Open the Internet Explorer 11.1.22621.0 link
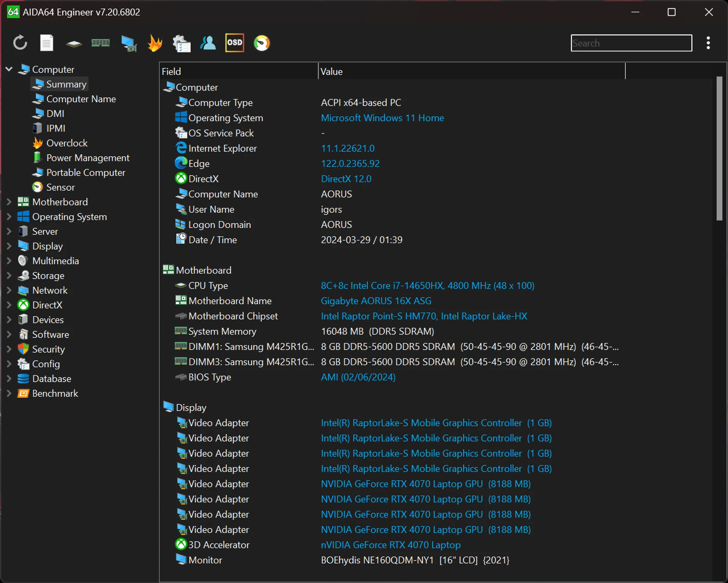Image resolution: width=728 pixels, height=583 pixels. [348, 148]
